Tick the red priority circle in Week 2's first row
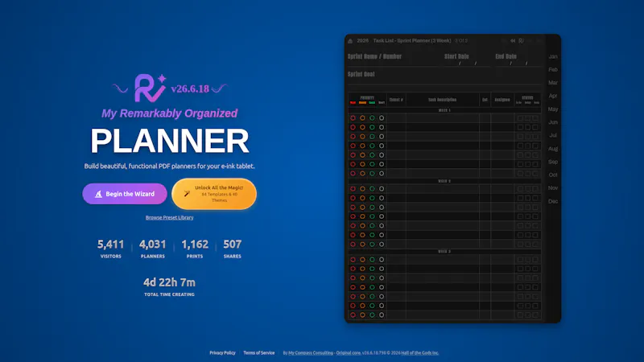The height and width of the screenshot is (362, 644). pos(353,189)
